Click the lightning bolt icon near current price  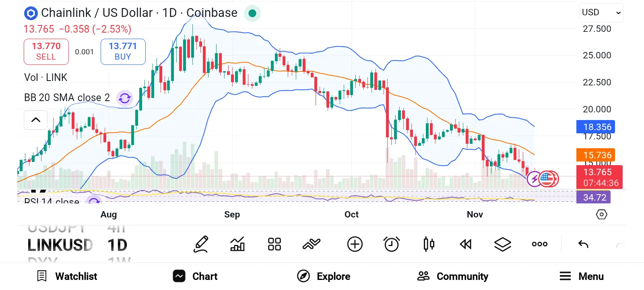(533, 179)
